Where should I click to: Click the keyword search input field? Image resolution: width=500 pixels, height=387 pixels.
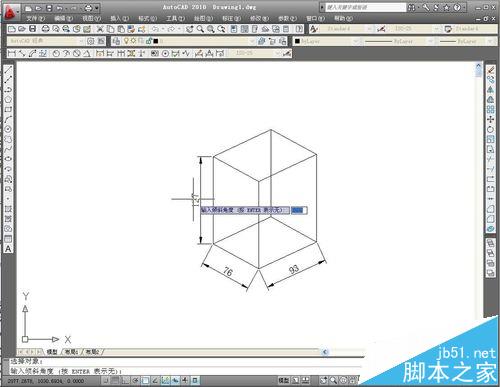pos(366,7)
